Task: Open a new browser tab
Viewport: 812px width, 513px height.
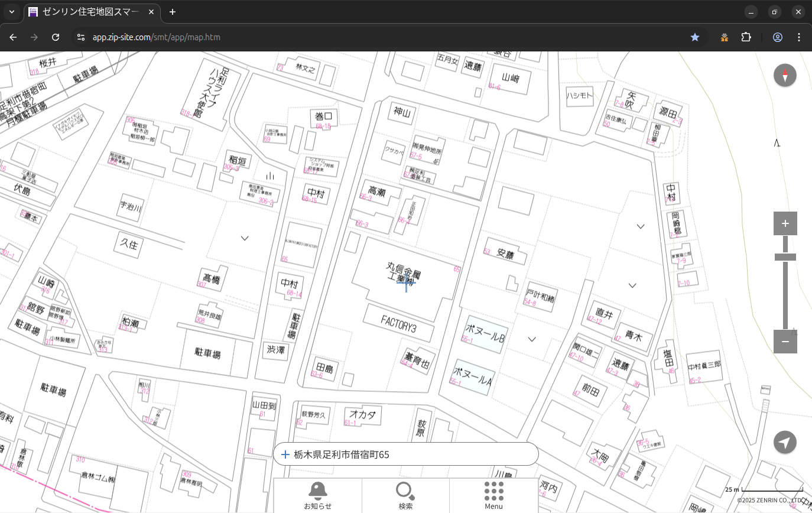Action: pyautogui.click(x=172, y=12)
